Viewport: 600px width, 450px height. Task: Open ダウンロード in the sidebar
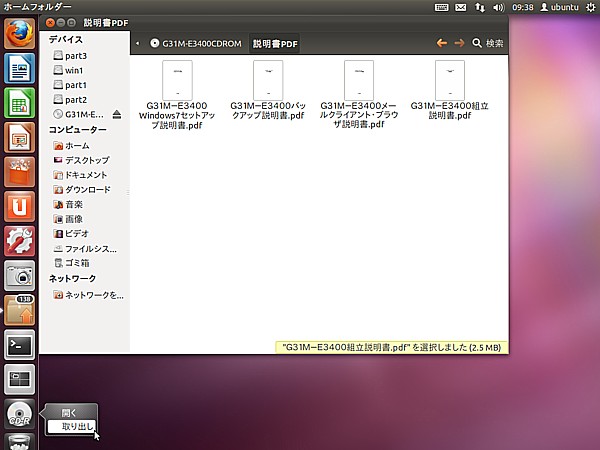82,189
